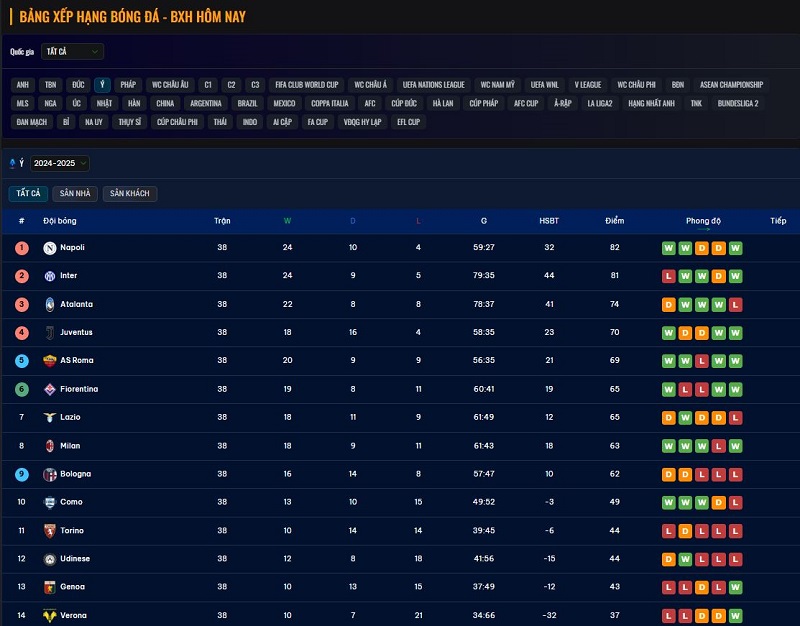Switch to the SÂN KHÁCH tab
800x626 pixels.
coord(130,193)
